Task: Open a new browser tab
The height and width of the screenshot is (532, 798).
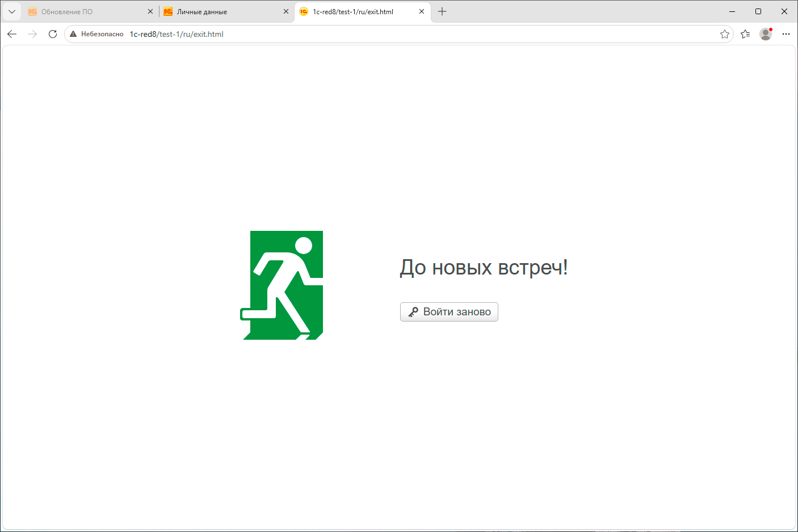Action: [442, 11]
